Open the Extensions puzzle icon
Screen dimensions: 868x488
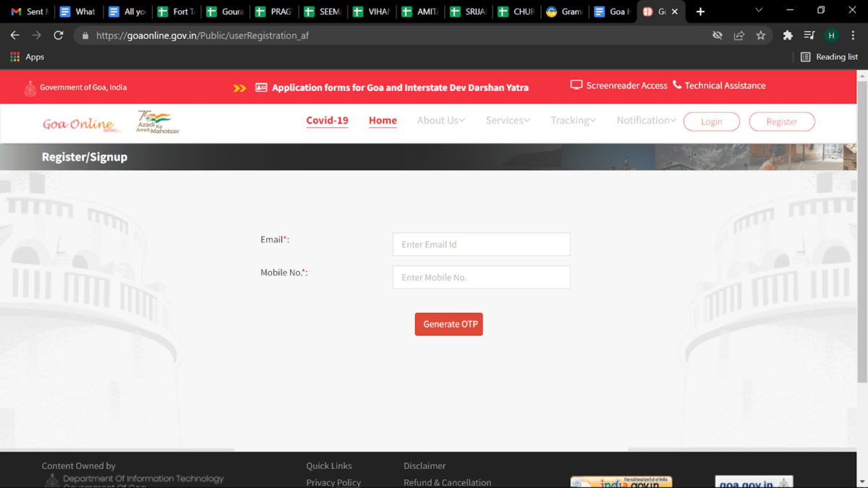(x=788, y=35)
